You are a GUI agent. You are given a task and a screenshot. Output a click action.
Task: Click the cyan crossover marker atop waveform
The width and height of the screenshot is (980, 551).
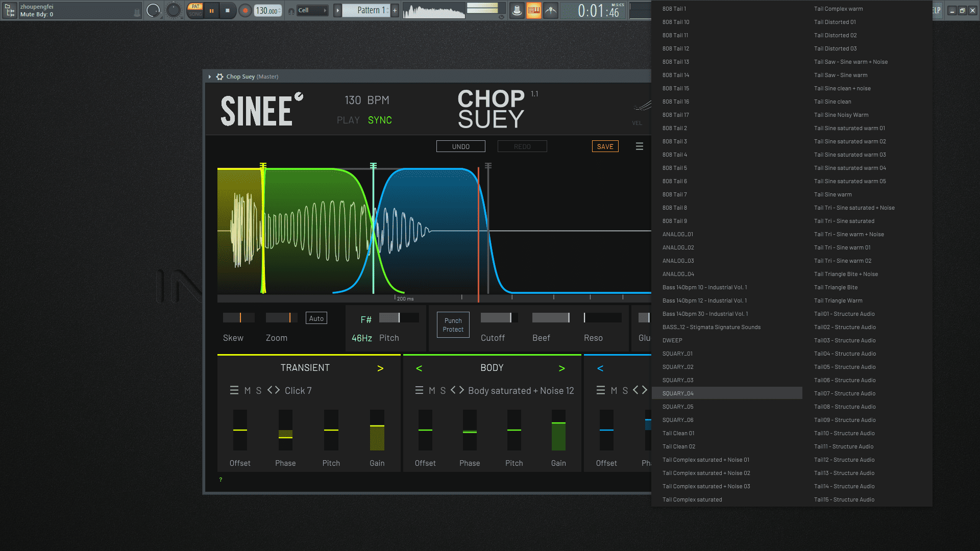373,166
